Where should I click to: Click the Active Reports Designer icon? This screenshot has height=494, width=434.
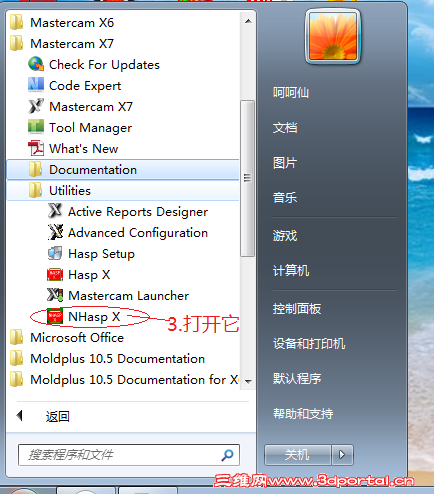click(55, 211)
